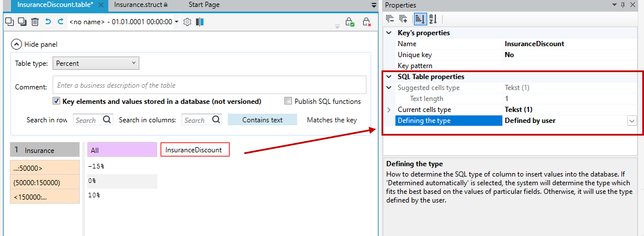Select the InsuranceDiscount header cell

click(195, 149)
